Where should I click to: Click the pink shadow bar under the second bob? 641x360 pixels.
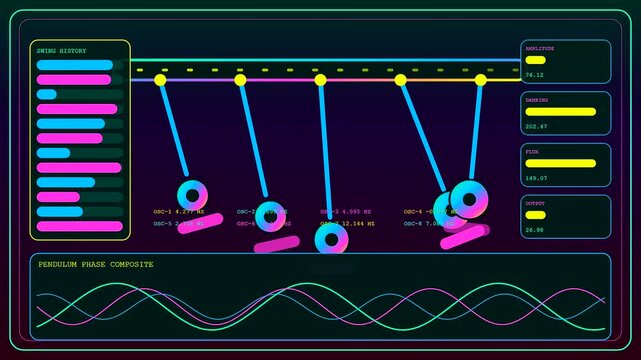tap(277, 244)
